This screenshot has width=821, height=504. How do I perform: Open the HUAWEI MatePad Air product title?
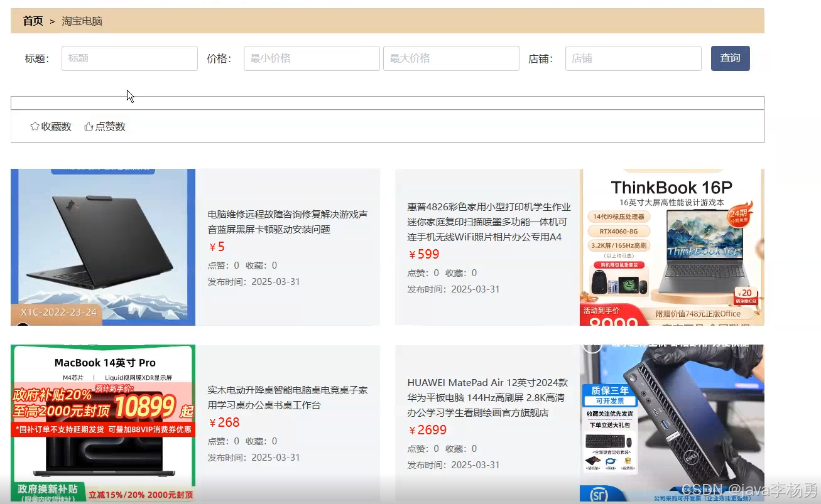[x=488, y=397]
